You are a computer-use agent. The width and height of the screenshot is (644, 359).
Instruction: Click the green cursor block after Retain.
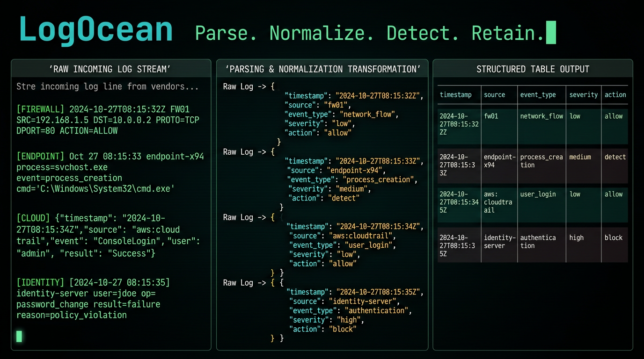(x=551, y=32)
